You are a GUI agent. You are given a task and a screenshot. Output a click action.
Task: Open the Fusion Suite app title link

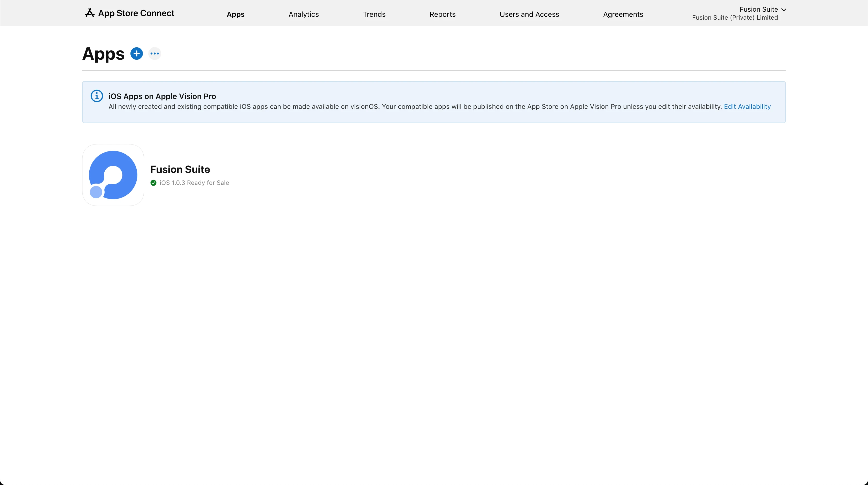pos(180,169)
